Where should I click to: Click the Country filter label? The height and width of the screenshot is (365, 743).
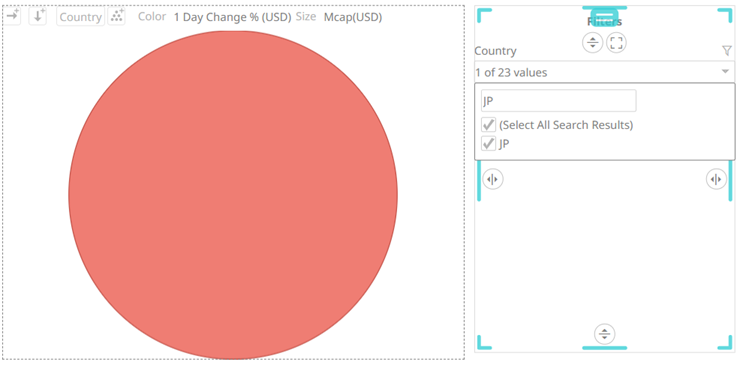pyautogui.click(x=495, y=51)
